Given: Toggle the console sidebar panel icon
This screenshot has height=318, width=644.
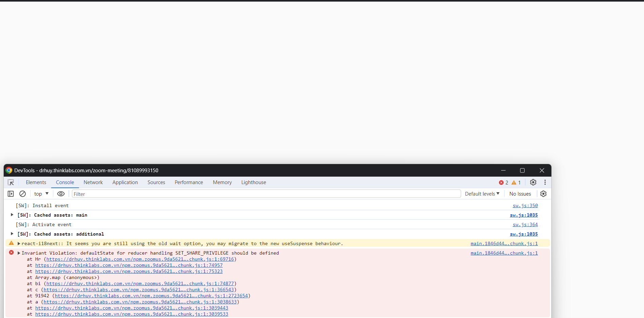Looking at the screenshot, I should coord(11,194).
